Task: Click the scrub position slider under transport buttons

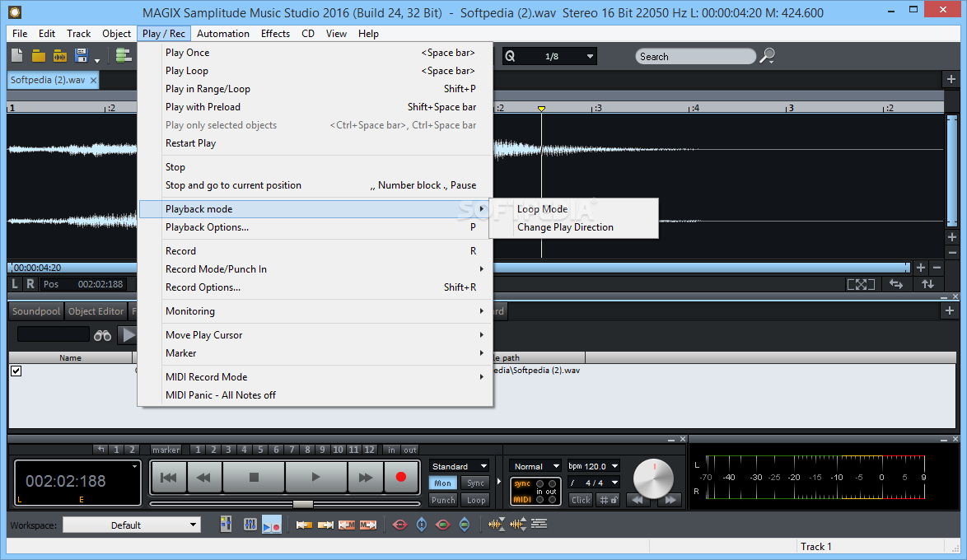Action: [302, 504]
